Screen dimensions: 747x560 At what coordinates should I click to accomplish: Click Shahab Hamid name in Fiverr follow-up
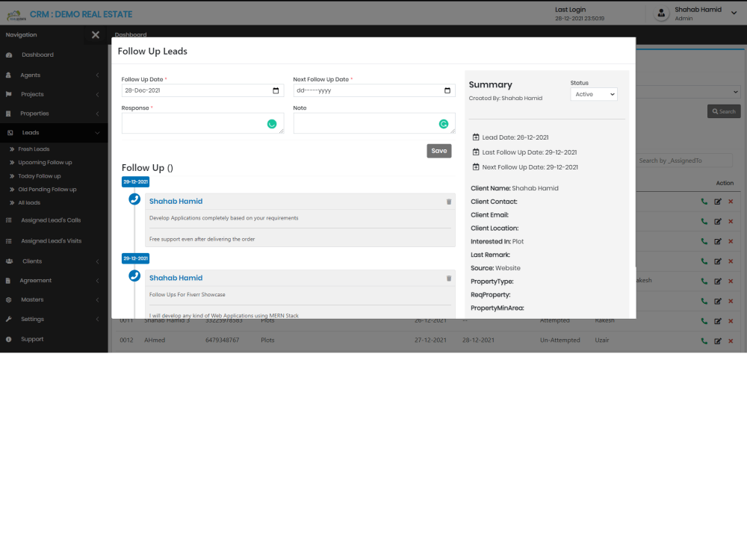coord(176,278)
